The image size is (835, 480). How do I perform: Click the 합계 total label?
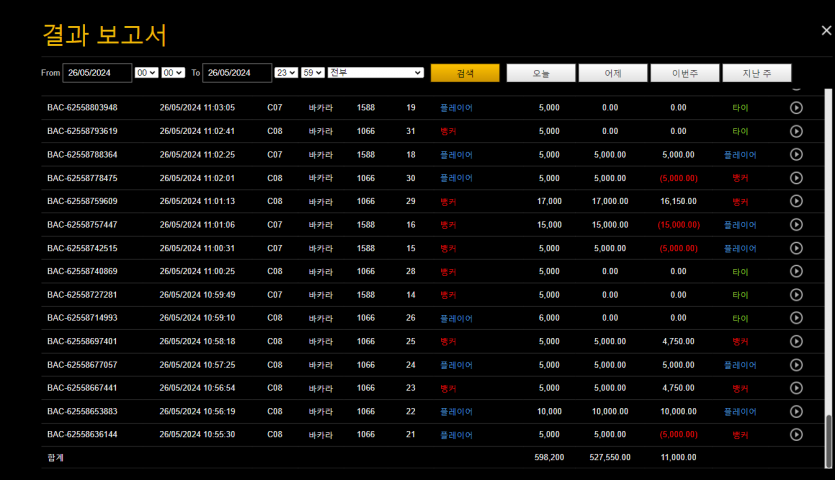(x=55, y=458)
